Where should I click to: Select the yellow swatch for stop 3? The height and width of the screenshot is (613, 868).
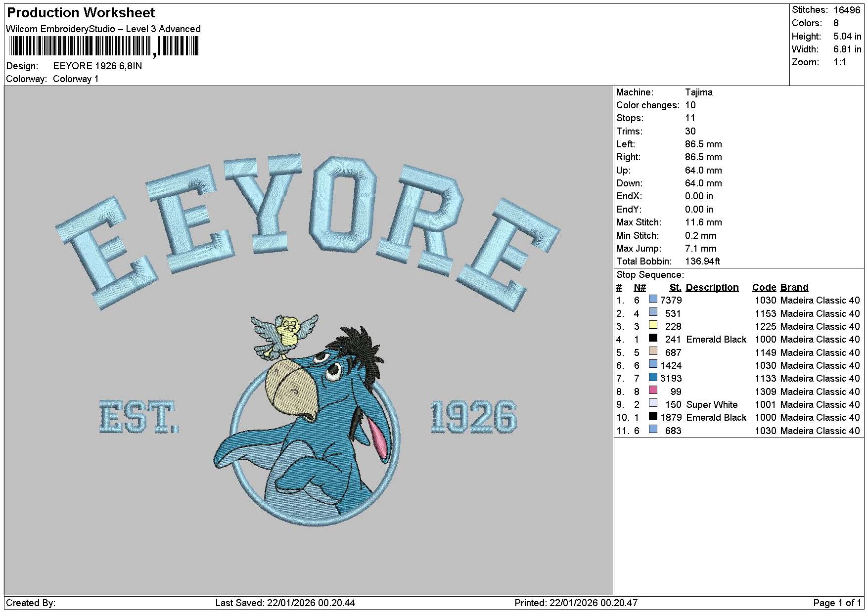[653, 325]
